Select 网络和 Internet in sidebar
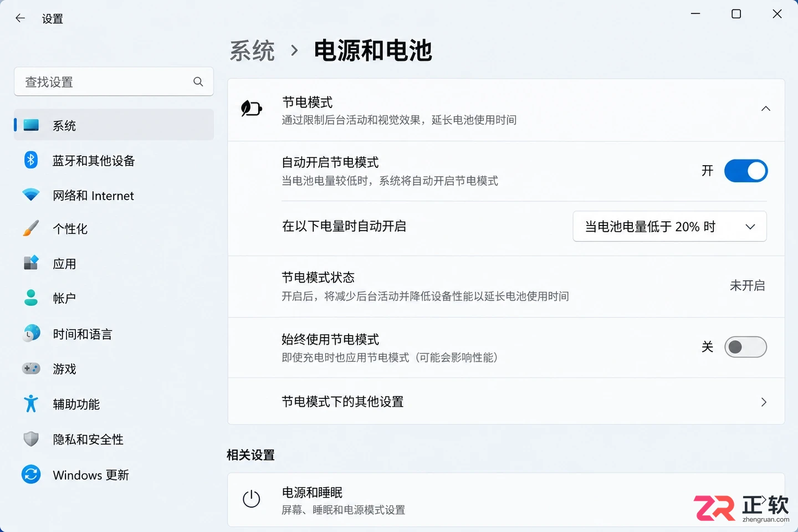Screen dimensions: 798x532 coord(114,196)
